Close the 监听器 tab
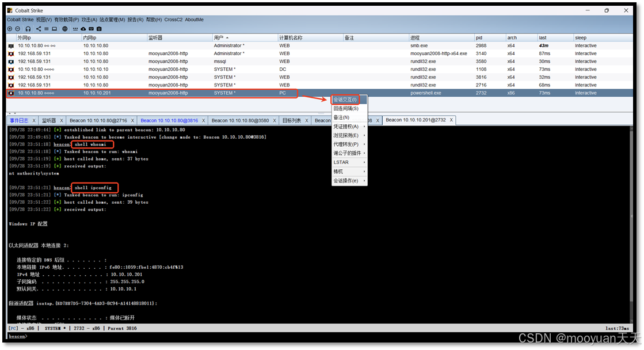The height and width of the screenshot is (350, 644). click(62, 120)
